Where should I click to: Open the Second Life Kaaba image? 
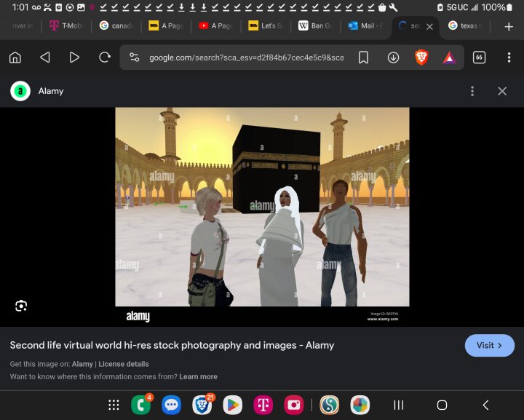[262, 215]
